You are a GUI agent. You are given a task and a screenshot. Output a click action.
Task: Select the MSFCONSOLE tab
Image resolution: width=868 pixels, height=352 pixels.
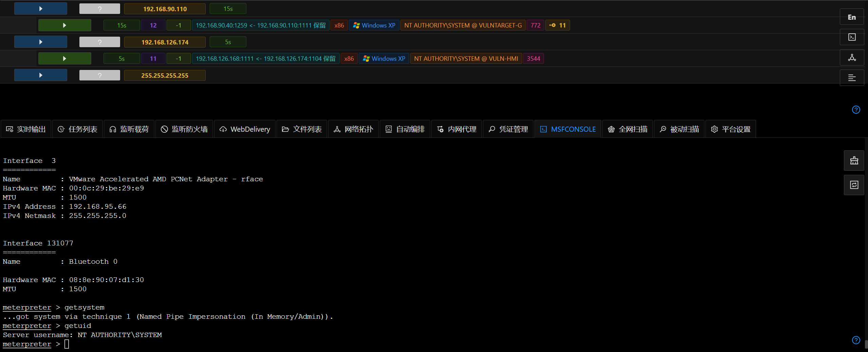(568, 129)
